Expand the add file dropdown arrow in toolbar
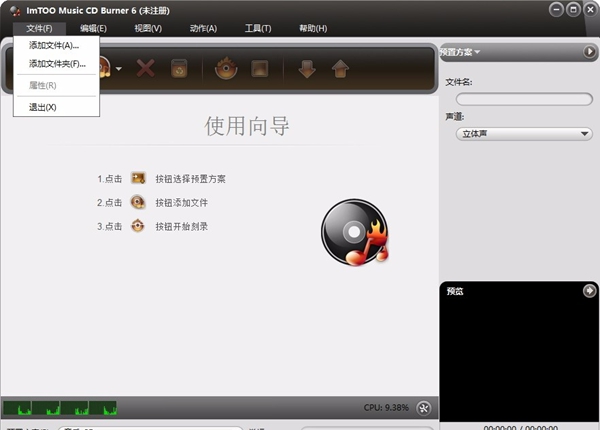The height and width of the screenshot is (430, 600). tap(119, 69)
